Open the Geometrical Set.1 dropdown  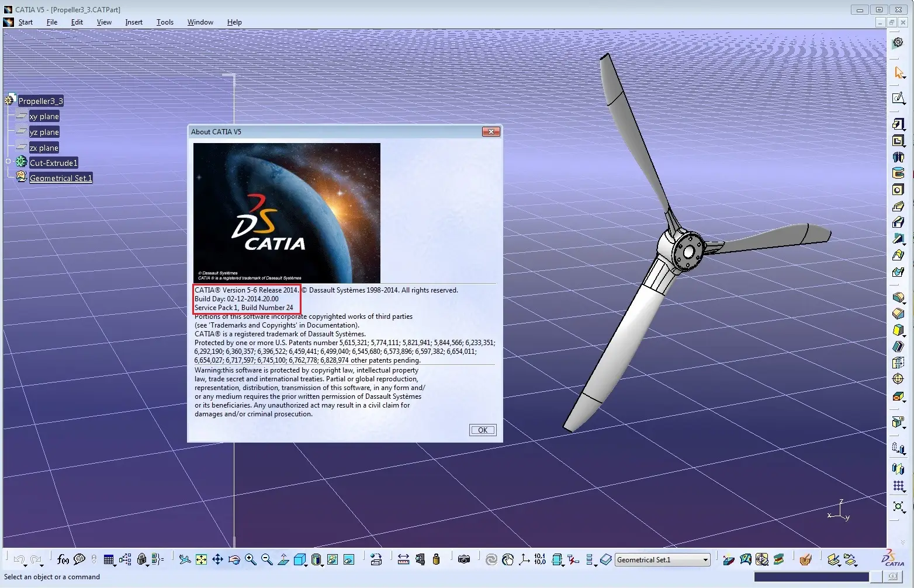[x=705, y=559]
